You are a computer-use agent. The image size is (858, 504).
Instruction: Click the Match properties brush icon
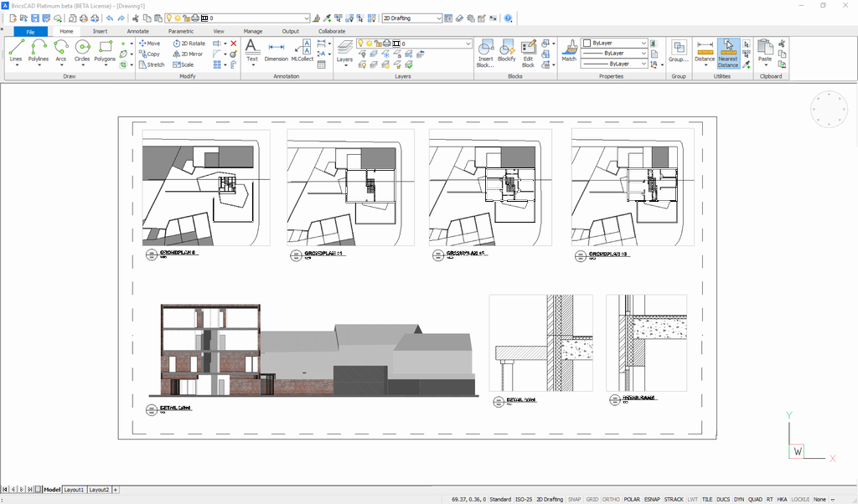click(569, 50)
